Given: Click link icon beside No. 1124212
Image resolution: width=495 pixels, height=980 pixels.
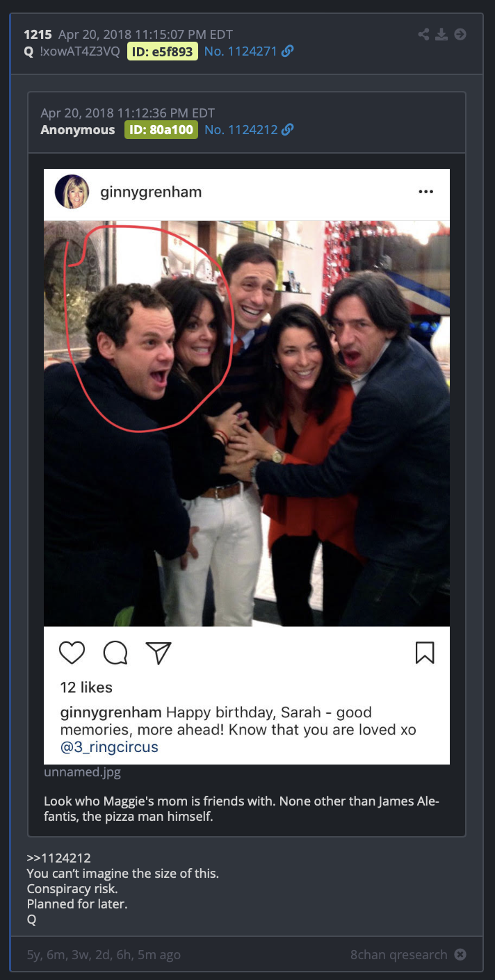Looking at the screenshot, I should [x=287, y=129].
